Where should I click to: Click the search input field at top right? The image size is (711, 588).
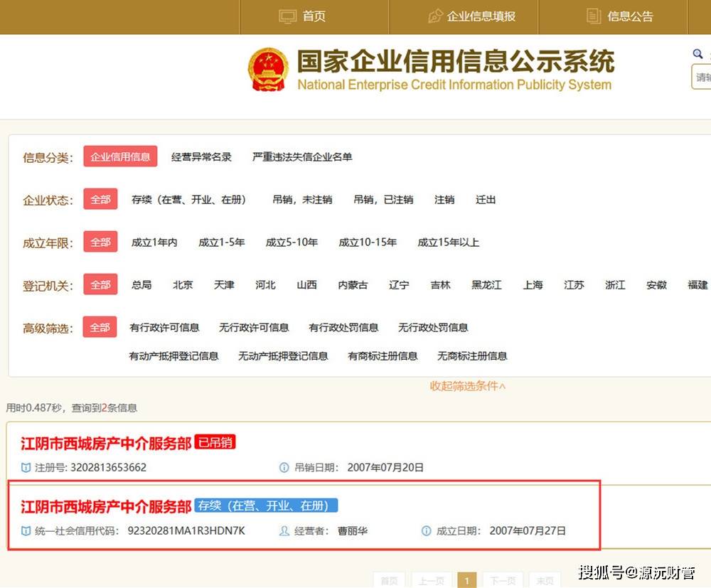(x=702, y=77)
